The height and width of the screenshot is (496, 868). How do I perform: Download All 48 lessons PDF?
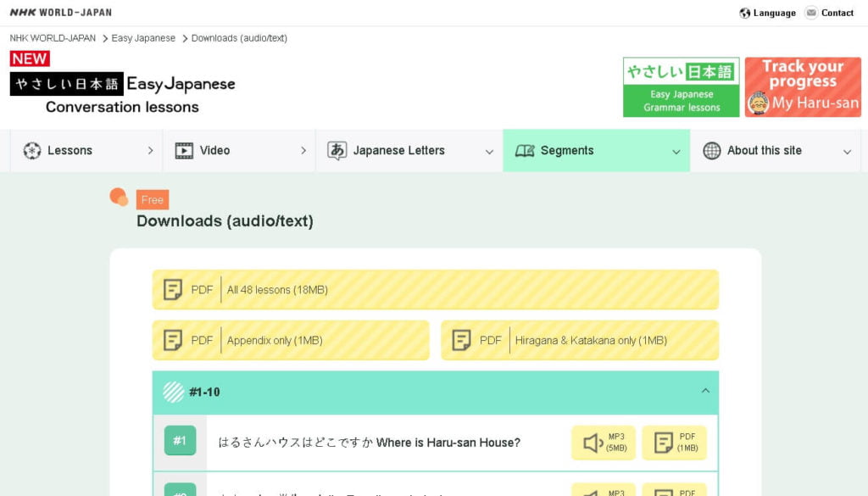point(436,289)
